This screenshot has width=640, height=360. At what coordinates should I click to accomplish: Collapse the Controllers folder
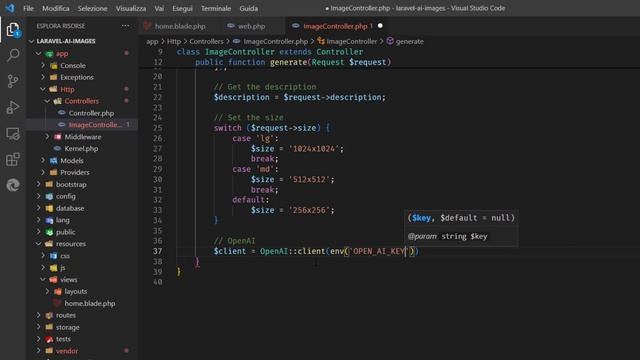tap(47, 101)
